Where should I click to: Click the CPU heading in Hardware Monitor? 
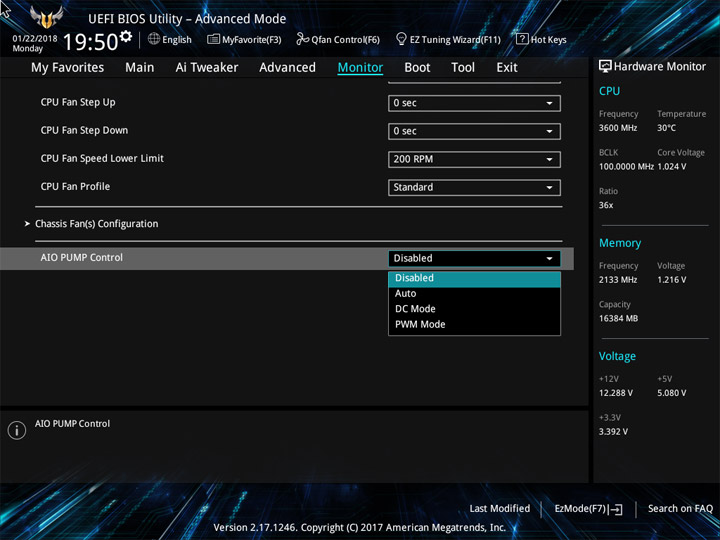pyautogui.click(x=609, y=91)
